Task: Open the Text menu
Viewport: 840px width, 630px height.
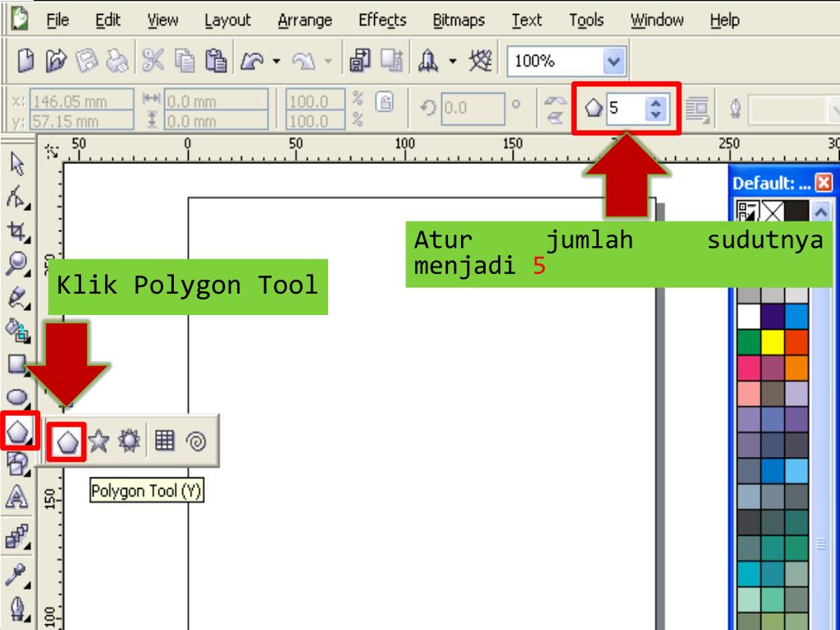Action: [527, 21]
